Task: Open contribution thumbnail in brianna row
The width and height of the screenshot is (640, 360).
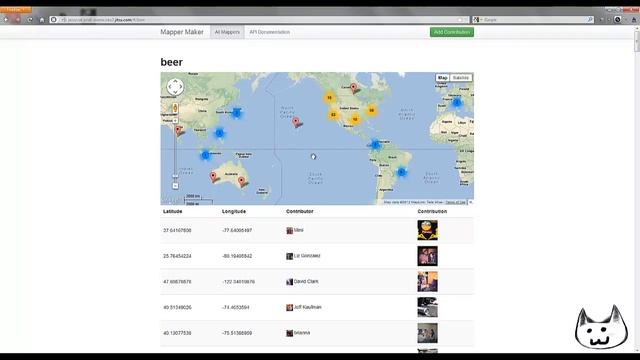Action: 427,333
